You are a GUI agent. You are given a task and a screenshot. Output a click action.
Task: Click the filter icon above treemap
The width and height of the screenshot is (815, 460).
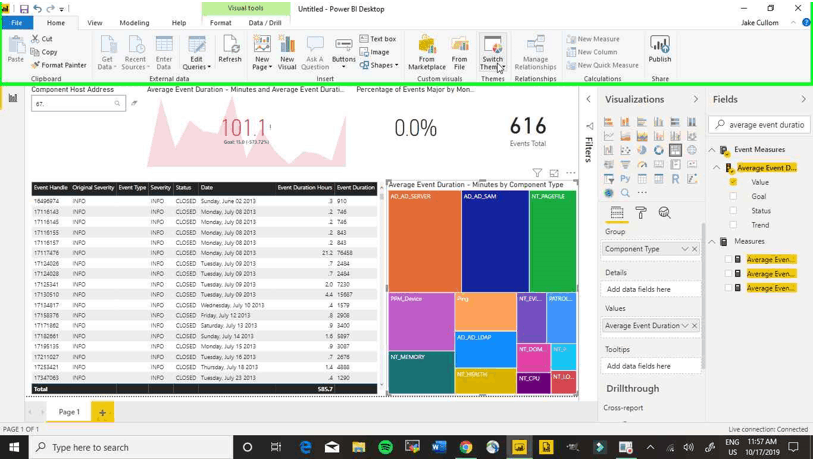pyautogui.click(x=537, y=173)
